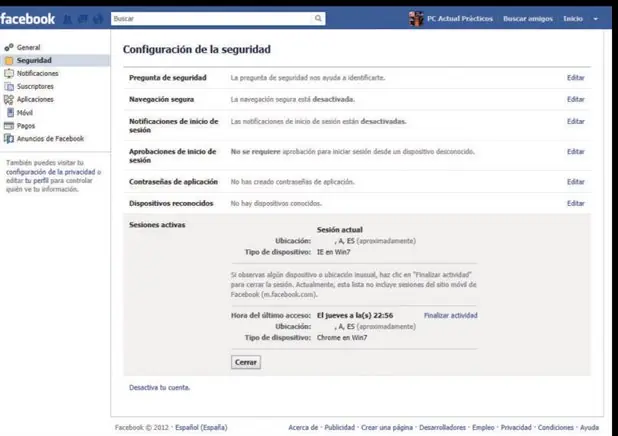
Task: Open Acerca de footer link
Action: (x=303, y=427)
